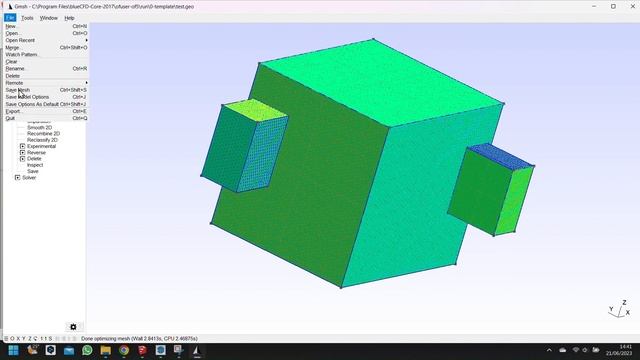640x360 pixels.
Task: Set Z-axis view from status bar
Action: 29,339
